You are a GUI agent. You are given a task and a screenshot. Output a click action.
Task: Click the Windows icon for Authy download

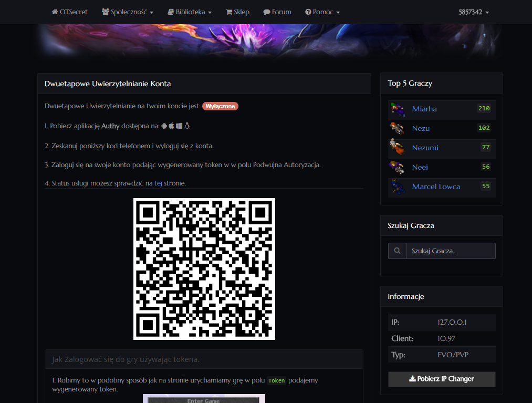click(x=179, y=126)
